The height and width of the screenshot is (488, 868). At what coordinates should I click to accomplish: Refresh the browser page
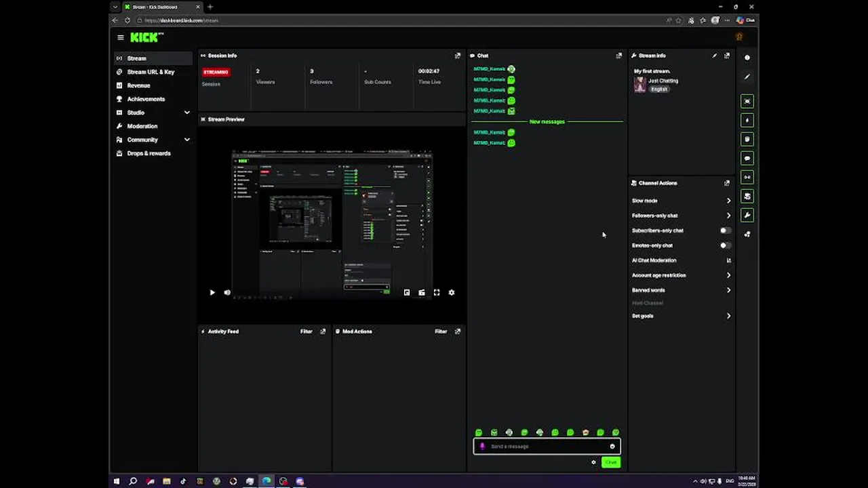point(127,20)
